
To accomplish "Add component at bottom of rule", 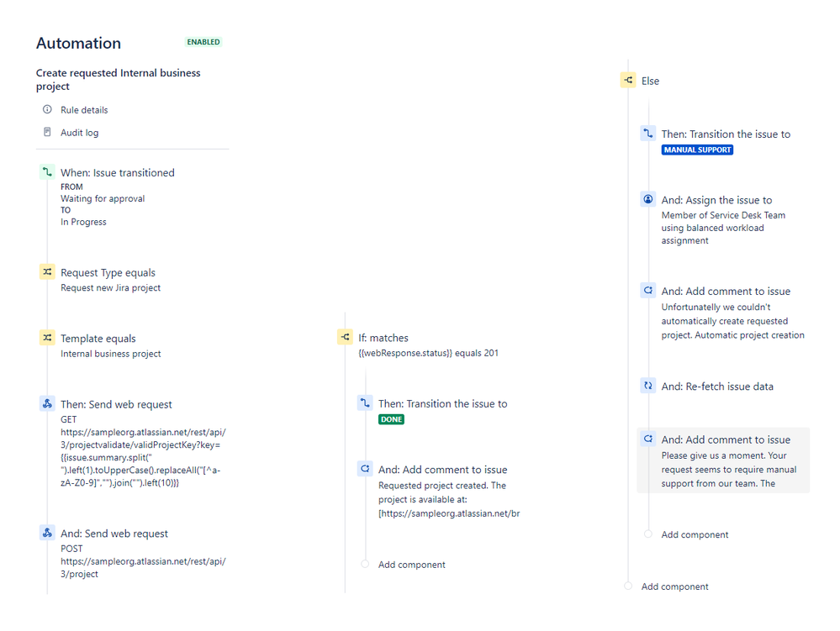I will click(674, 586).
